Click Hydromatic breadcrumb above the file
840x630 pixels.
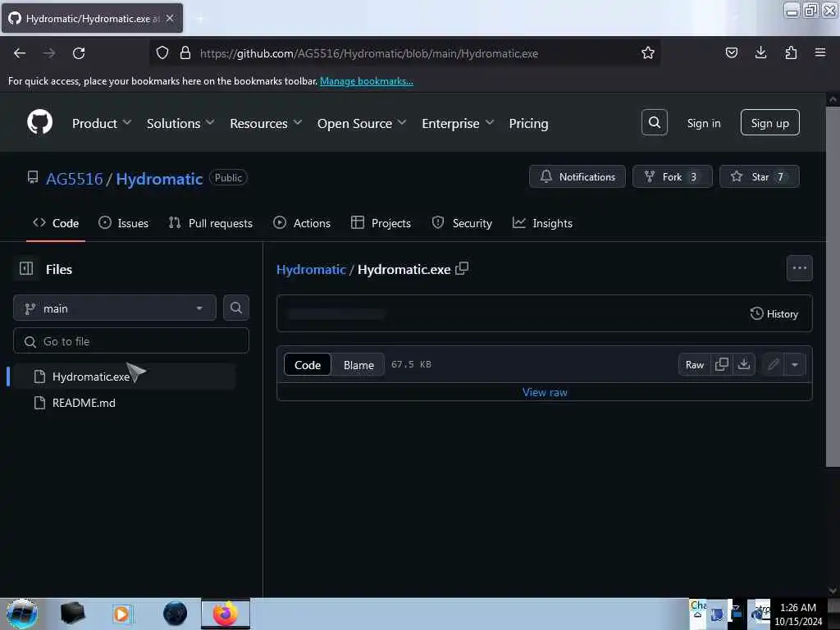click(x=311, y=269)
